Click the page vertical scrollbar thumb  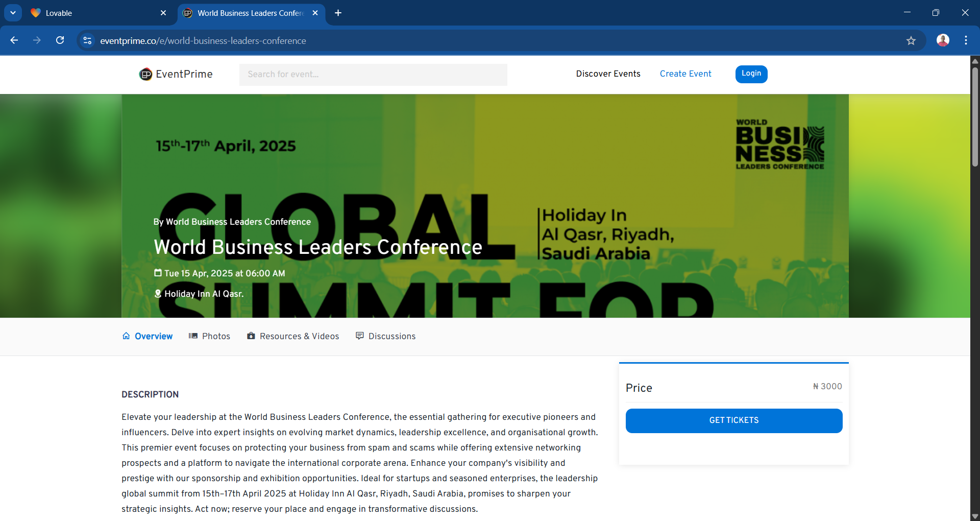[975, 116]
